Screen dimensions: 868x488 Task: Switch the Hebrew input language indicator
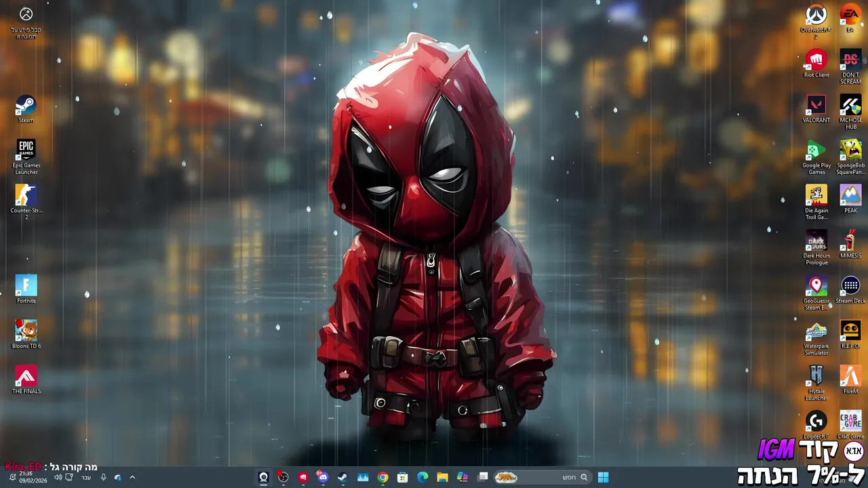pos(86,477)
